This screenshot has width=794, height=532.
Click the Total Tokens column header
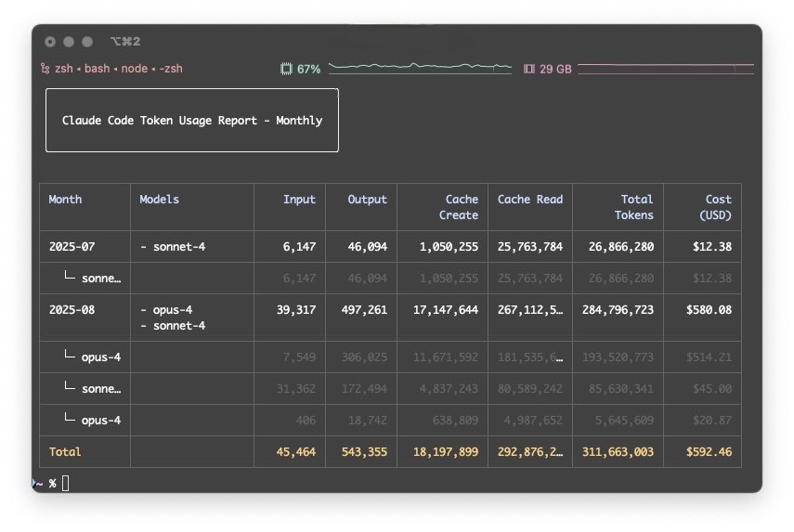pos(634,207)
